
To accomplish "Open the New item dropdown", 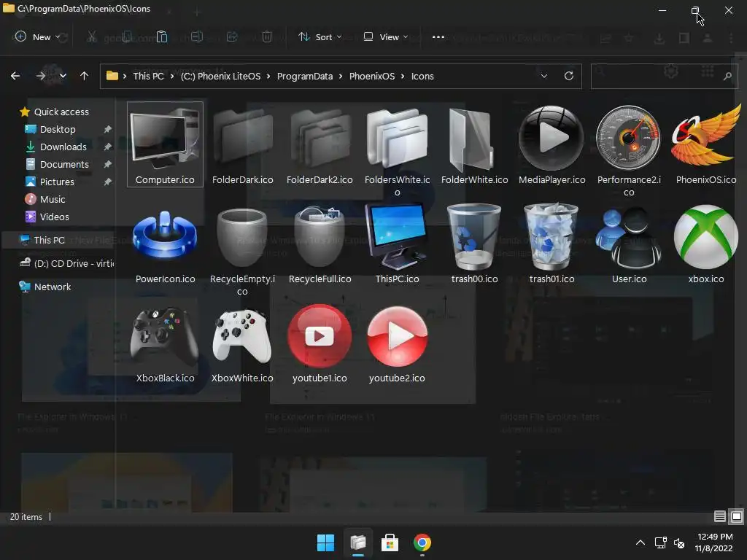I will click(x=38, y=36).
